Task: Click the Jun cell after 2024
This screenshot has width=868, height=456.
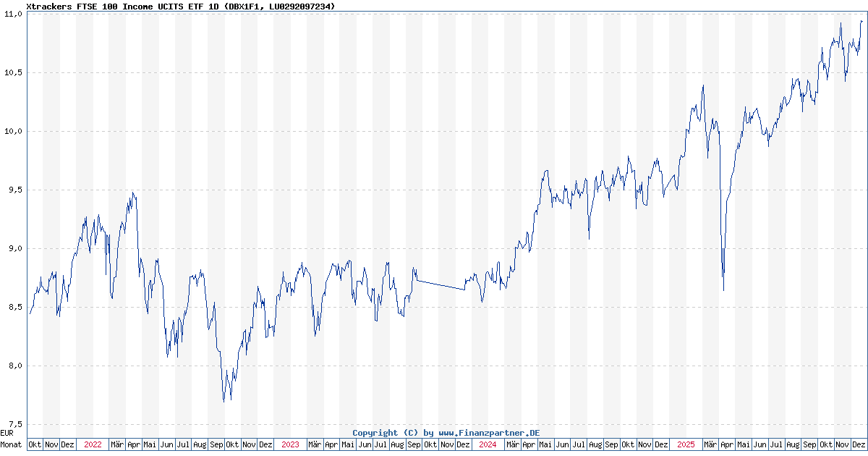Action: click(562, 445)
